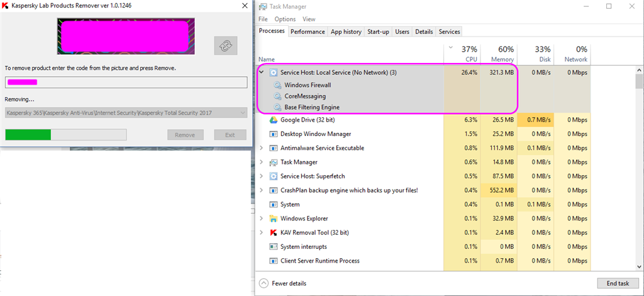
Task: Click the KAV Removal Tool Kaspersky icon
Action: [274, 232]
